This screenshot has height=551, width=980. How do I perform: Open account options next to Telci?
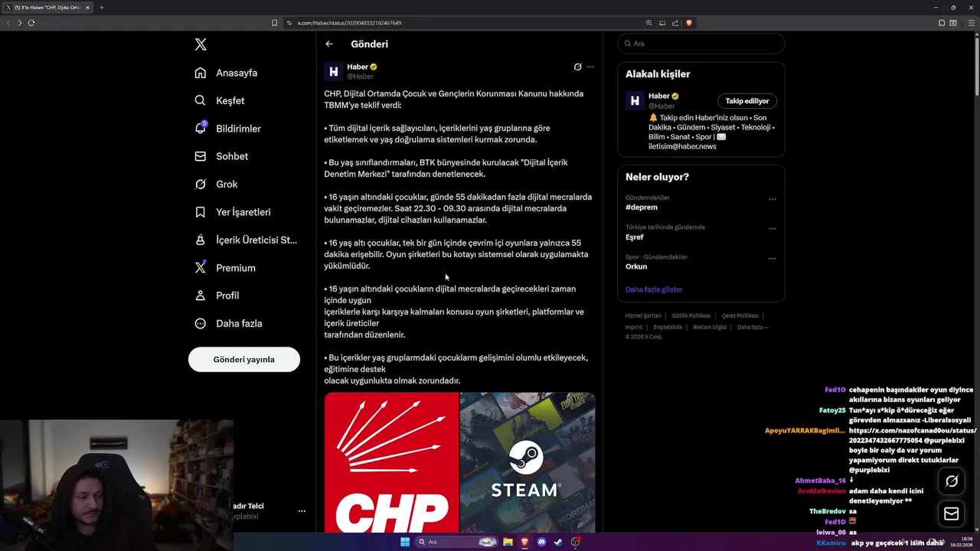click(x=302, y=511)
